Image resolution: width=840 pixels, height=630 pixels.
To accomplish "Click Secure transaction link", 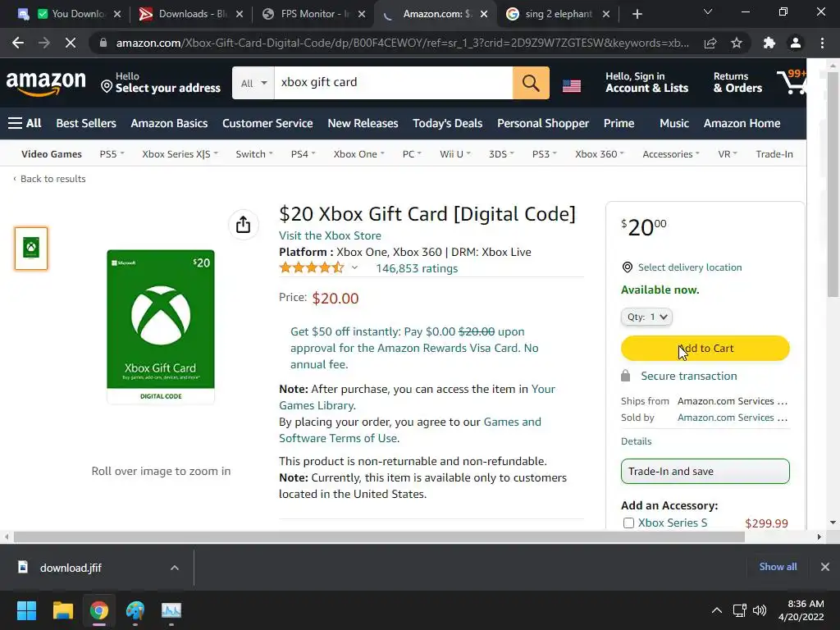I will coord(689,376).
